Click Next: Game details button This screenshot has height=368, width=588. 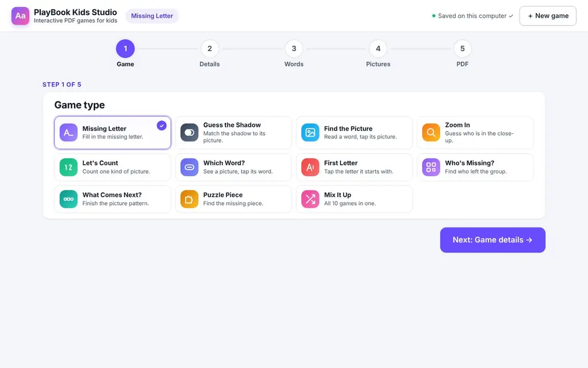click(492, 240)
